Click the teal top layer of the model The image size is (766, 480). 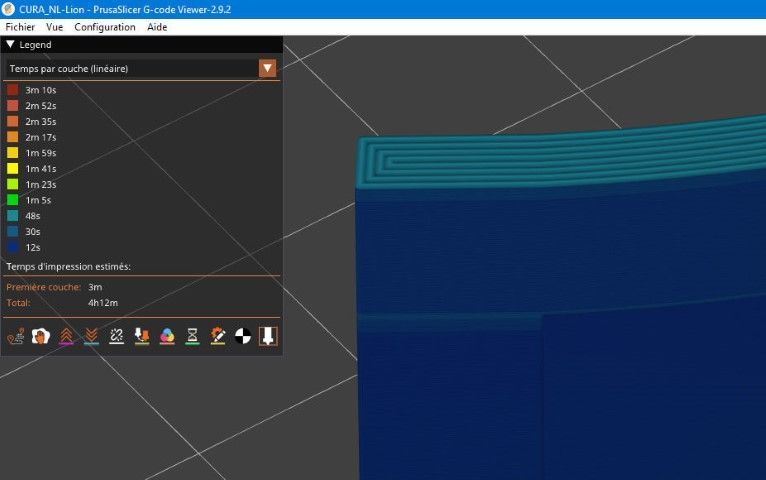[562, 159]
